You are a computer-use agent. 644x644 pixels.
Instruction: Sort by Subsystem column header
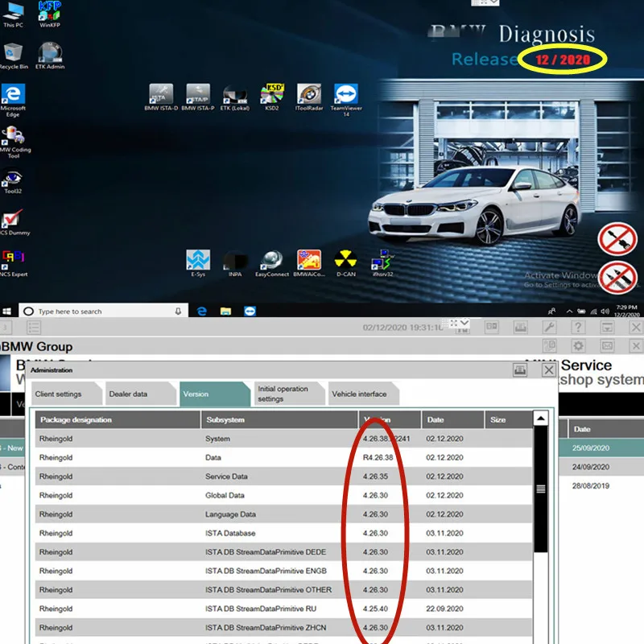pyautogui.click(x=279, y=419)
